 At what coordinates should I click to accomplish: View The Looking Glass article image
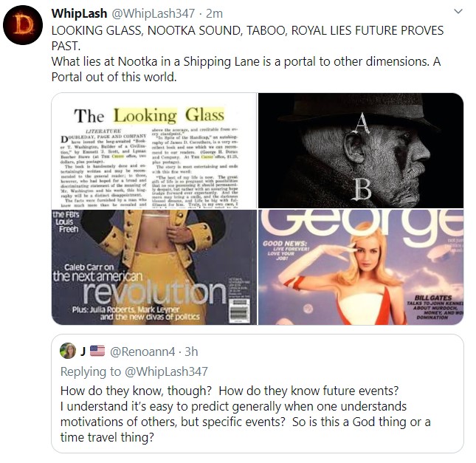tap(154, 151)
